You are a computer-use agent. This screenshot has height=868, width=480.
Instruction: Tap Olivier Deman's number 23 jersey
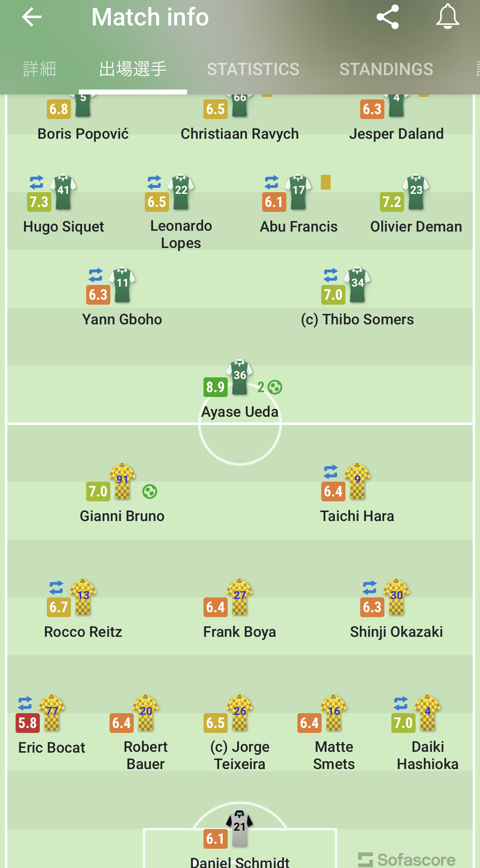(x=416, y=192)
